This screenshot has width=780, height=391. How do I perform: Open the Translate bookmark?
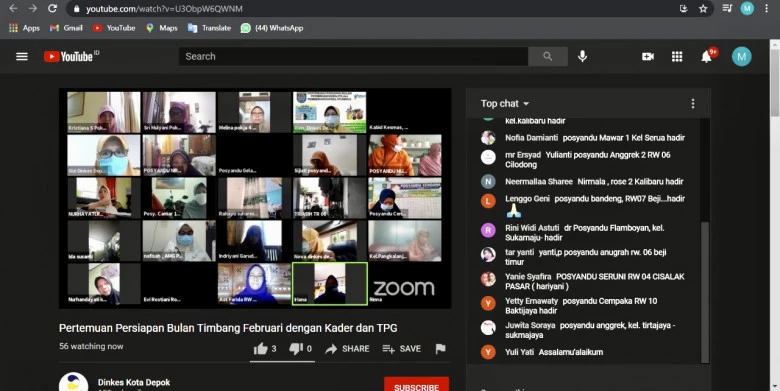click(x=209, y=28)
